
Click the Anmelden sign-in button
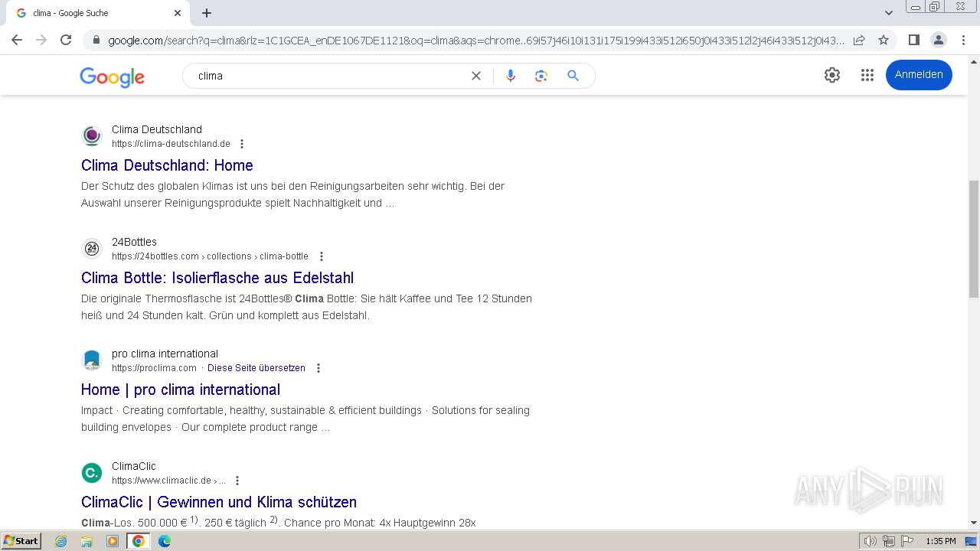919,74
